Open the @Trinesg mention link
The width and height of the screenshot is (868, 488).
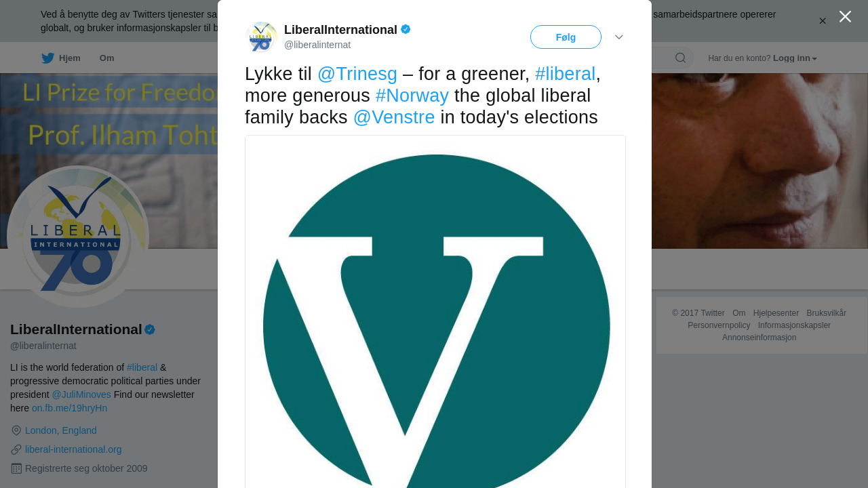(357, 74)
